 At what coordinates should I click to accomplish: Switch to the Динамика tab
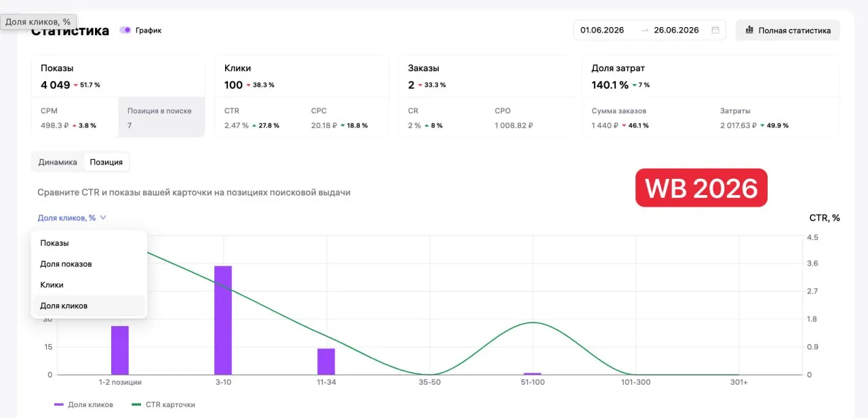tap(58, 162)
